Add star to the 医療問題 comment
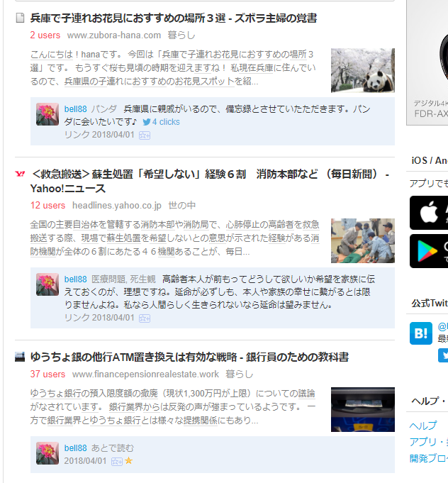This screenshot has width=448, height=483. point(145,318)
